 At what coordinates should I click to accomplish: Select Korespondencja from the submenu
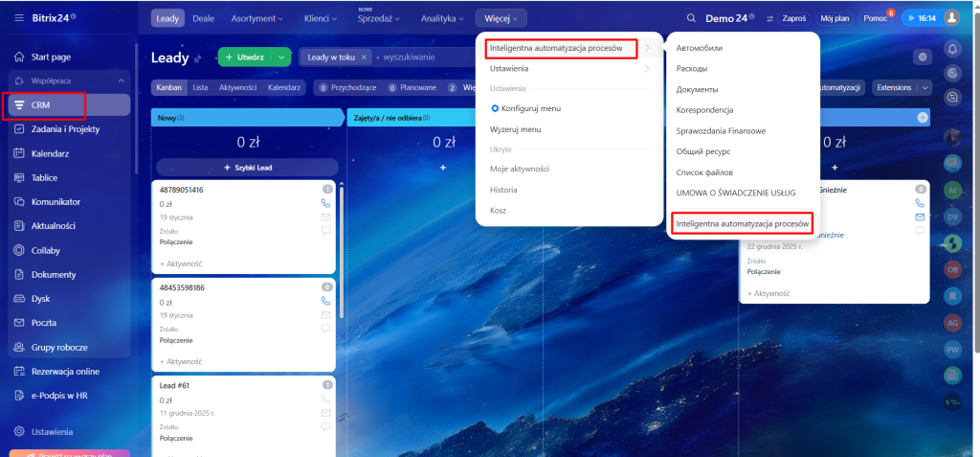tap(707, 109)
